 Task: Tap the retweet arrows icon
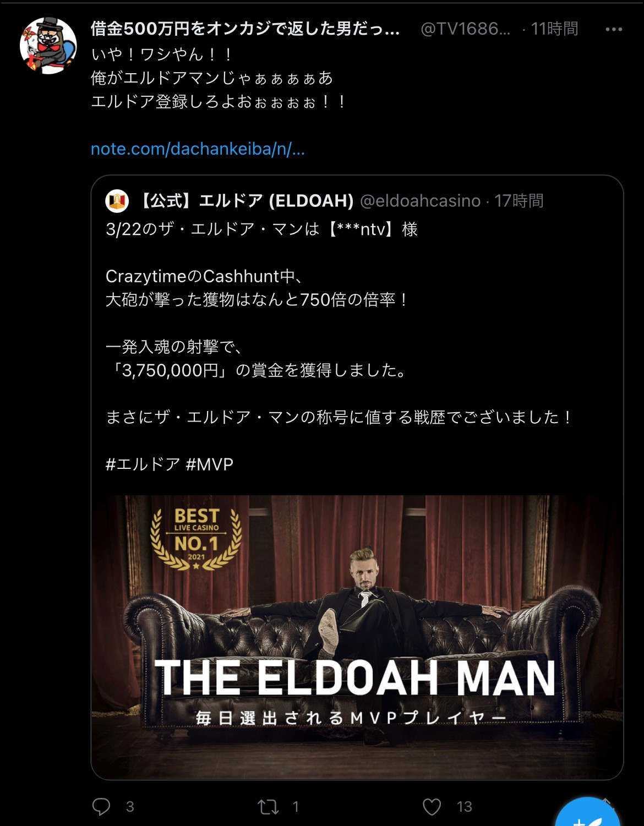(268, 807)
